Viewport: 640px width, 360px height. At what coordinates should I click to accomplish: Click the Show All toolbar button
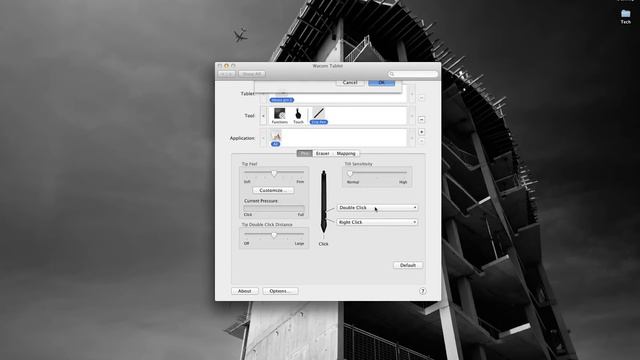(252, 74)
